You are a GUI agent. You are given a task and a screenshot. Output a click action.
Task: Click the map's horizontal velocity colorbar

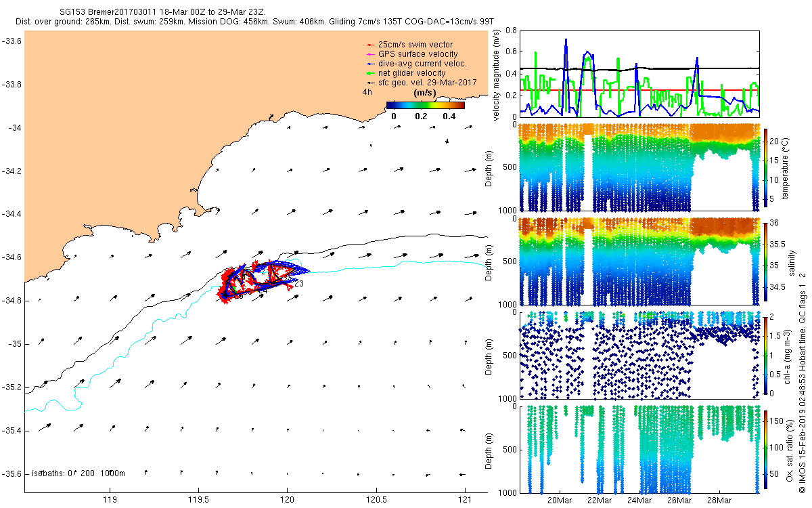426,105
